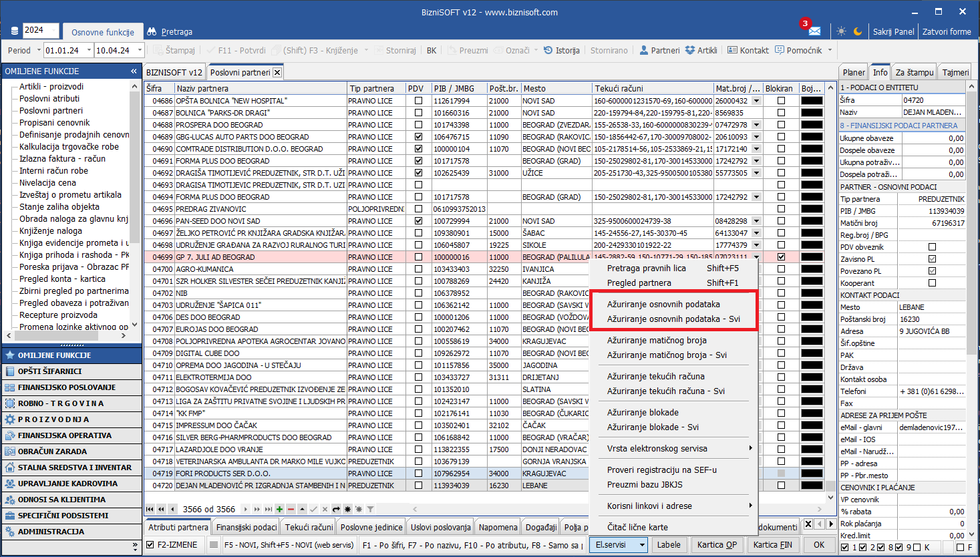Click Sakrij Panel button
The width and height of the screenshot is (980, 557).
click(x=893, y=31)
